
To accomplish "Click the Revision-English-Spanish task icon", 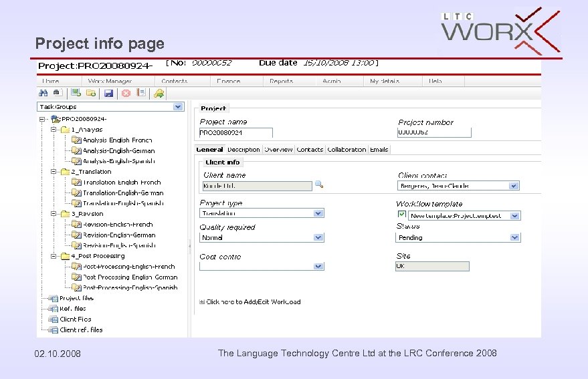I will coord(76,245).
